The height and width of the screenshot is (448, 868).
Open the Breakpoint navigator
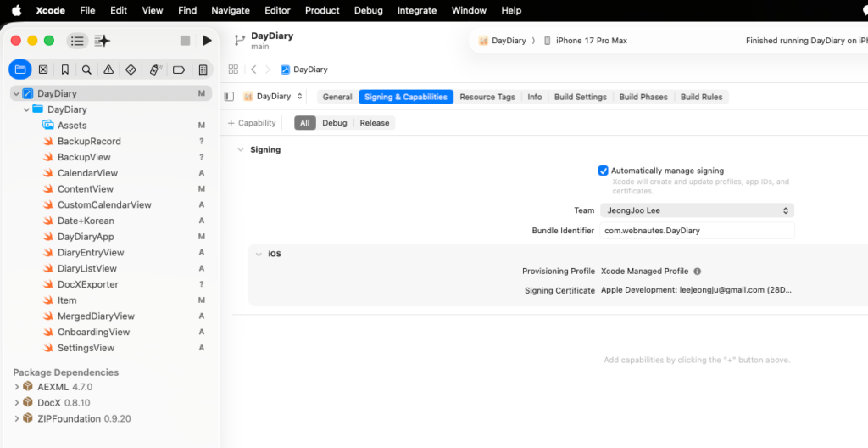(x=179, y=70)
